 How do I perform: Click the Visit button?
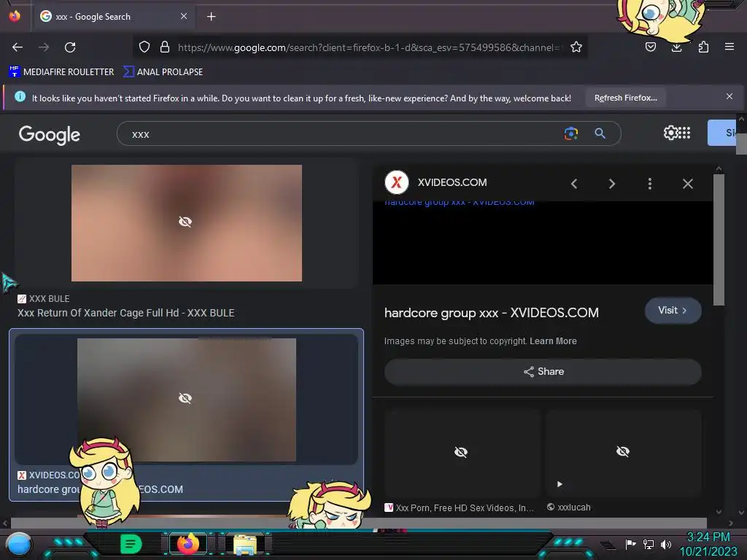tap(673, 311)
